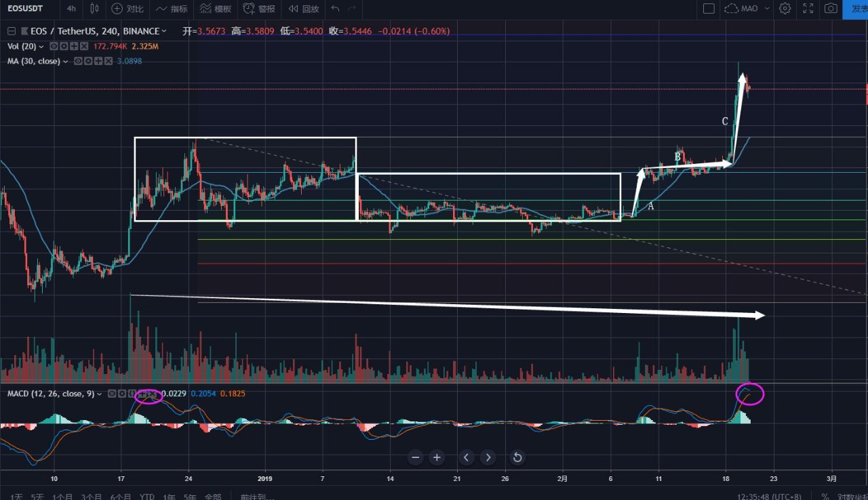Viewport: 868px width, 500px height.
Task: Select the 6个月 date range
Action: pos(121,497)
